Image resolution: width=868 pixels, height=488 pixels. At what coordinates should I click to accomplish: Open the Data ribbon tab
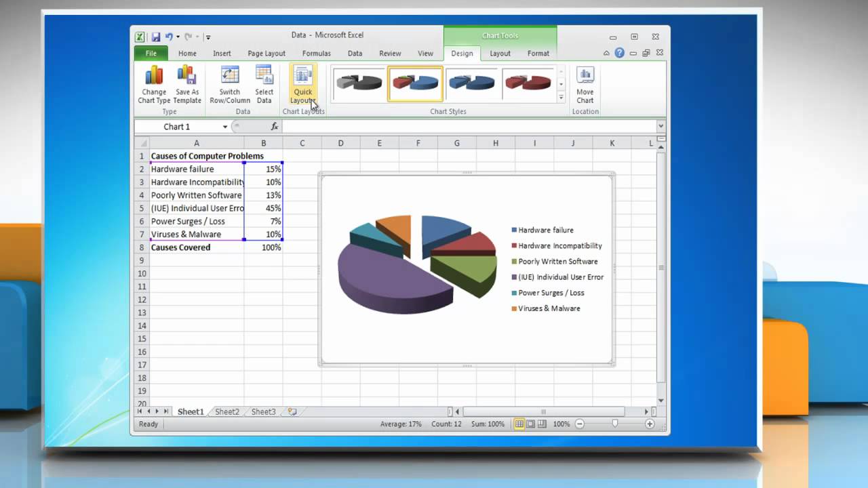coord(355,54)
